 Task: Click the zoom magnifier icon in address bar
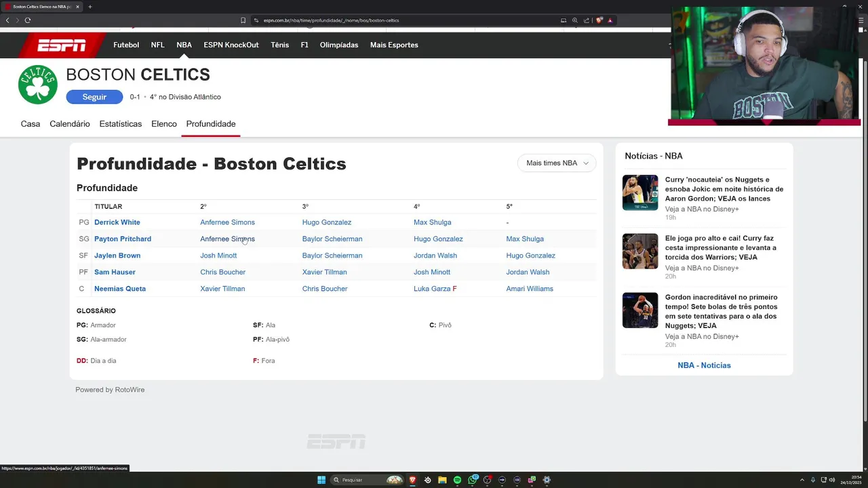(x=575, y=20)
